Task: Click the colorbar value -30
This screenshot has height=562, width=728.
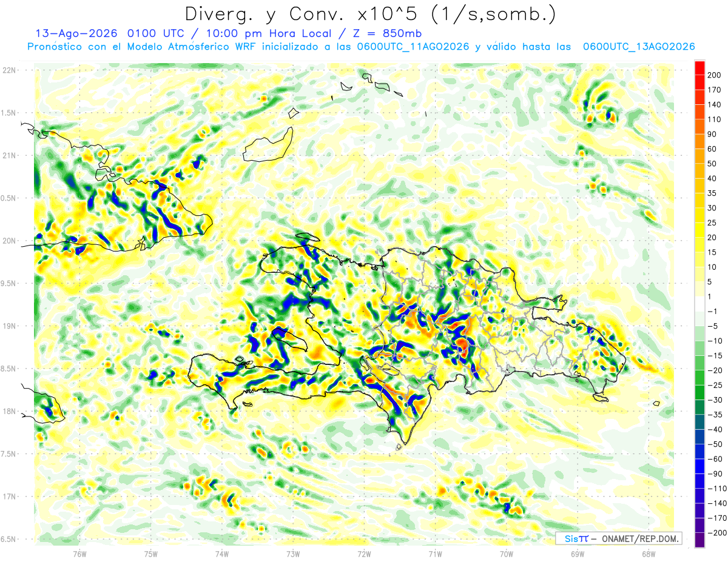Action: point(716,400)
